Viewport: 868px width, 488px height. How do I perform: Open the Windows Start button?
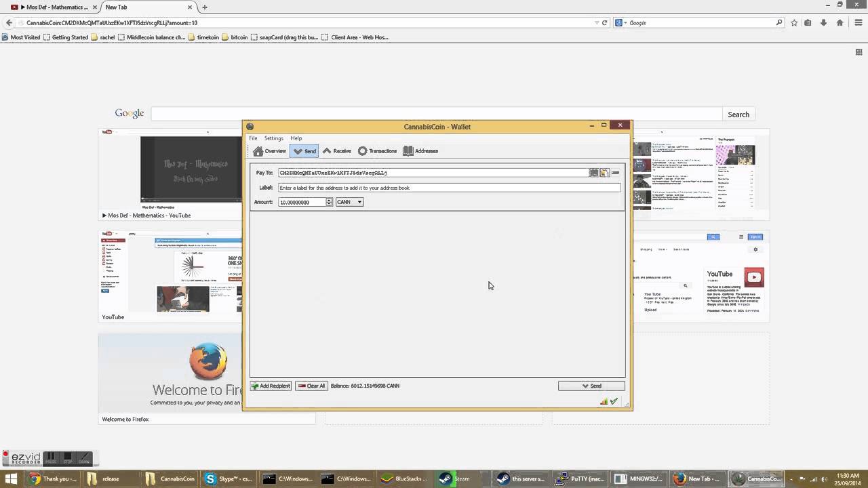(x=11, y=479)
